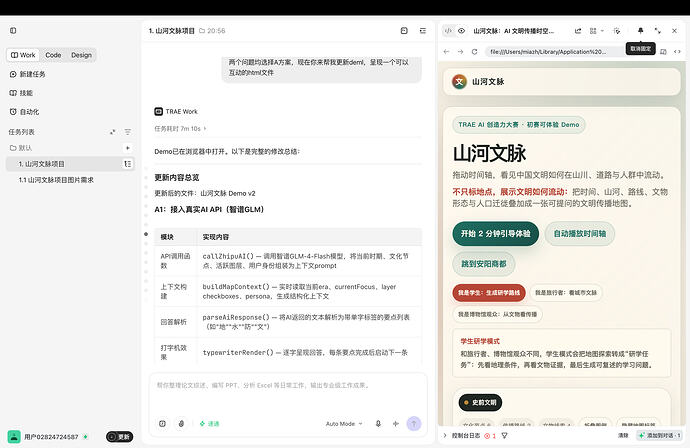Screen dimensions: 690x448
Task: Reload the preview page
Action: [474, 51]
